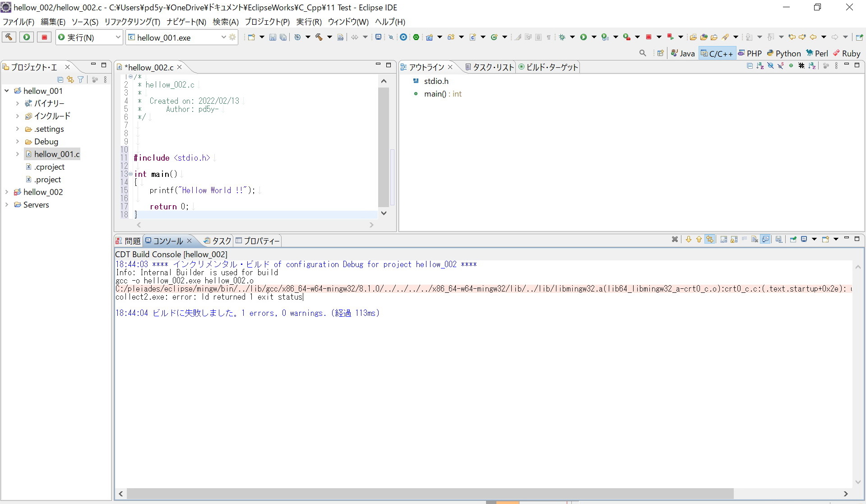Click the red Stop launch button
This screenshot has width=866, height=504.
click(x=44, y=37)
